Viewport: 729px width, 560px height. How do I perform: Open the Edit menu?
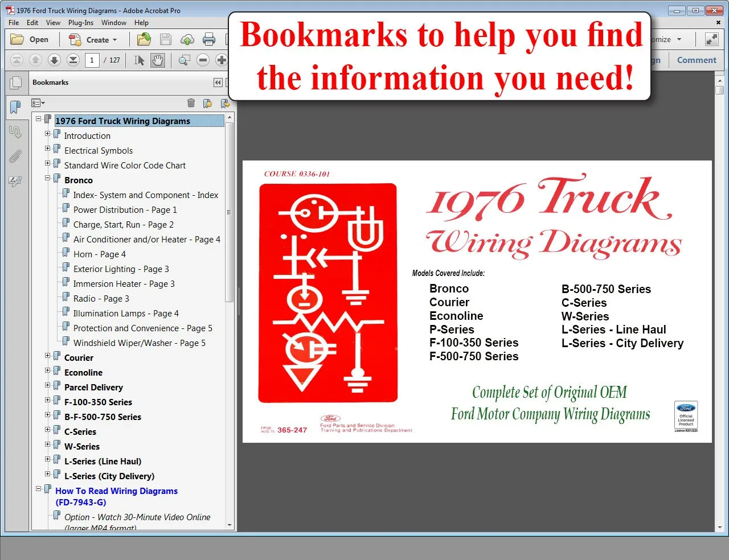click(x=32, y=23)
